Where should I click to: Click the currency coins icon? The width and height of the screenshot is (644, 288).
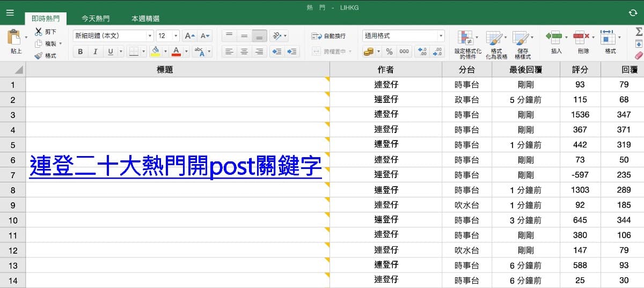(368, 51)
